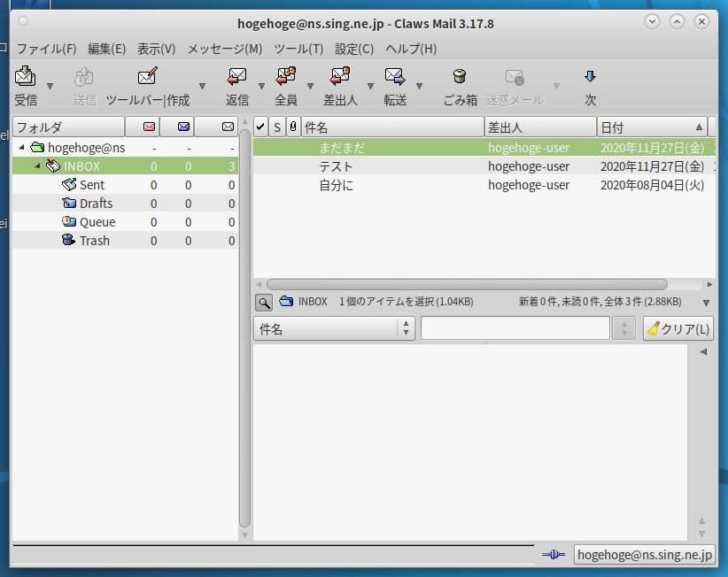Click the Receive mail (受信) toolbar icon
The height and width of the screenshot is (577, 728).
click(x=25, y=76)
